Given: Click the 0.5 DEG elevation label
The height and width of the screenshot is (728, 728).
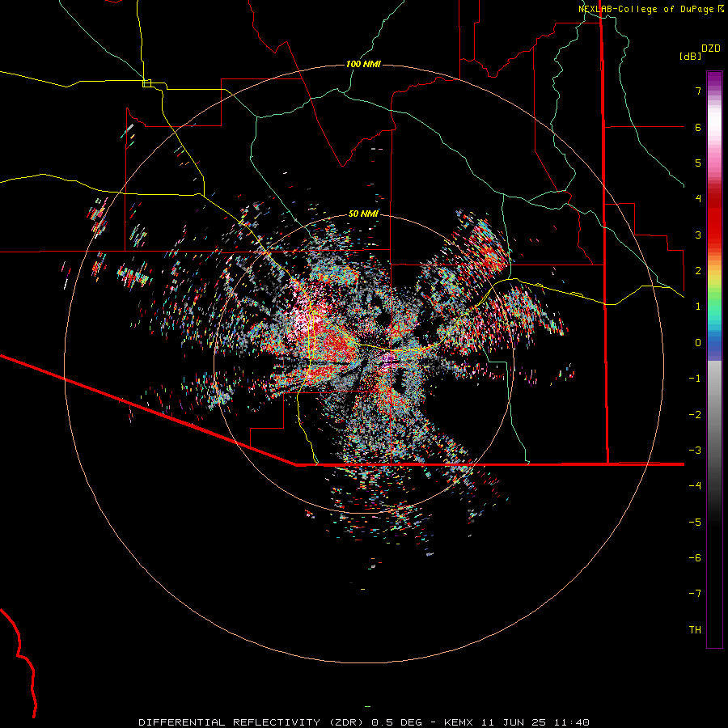Looking at the screenshot, I should (396, 722).
